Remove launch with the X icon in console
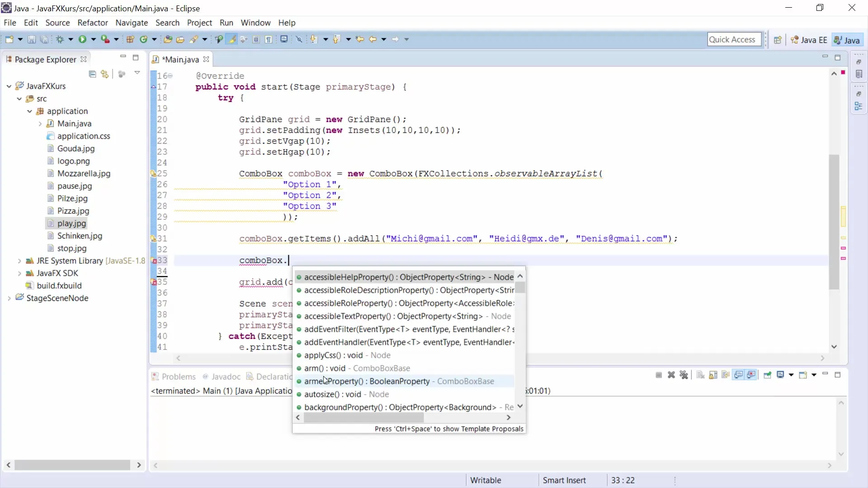The image size is (868, 488). tap(671, 375)
